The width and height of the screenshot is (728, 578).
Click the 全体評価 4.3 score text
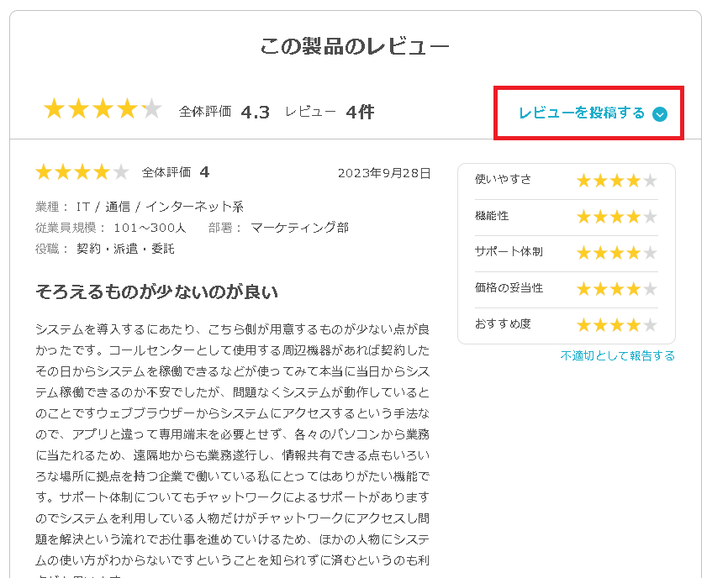coord(224,112)
